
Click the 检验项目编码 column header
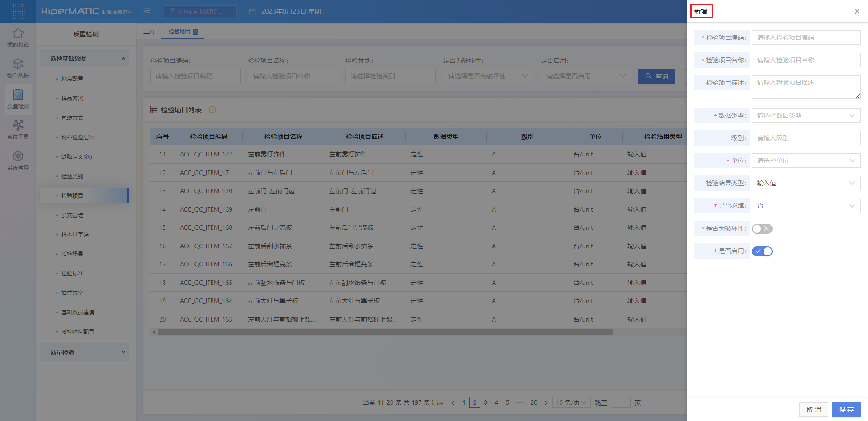click(x=209, y=137)
